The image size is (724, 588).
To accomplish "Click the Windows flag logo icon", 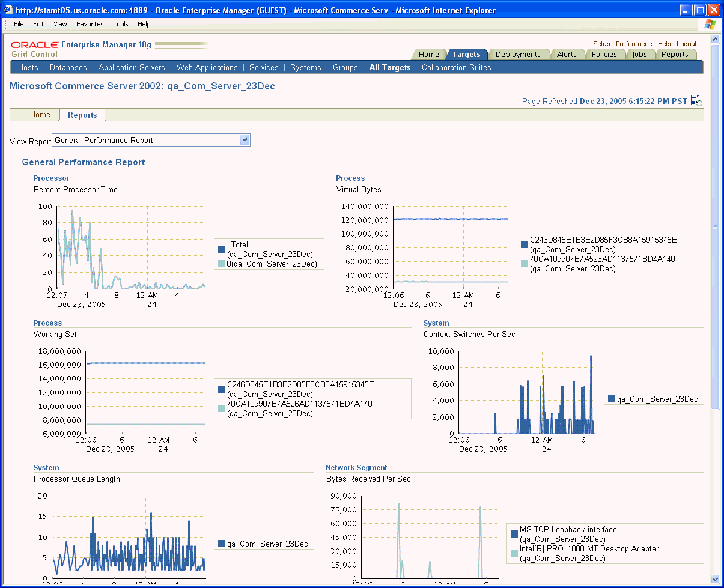I will (710, 24).
